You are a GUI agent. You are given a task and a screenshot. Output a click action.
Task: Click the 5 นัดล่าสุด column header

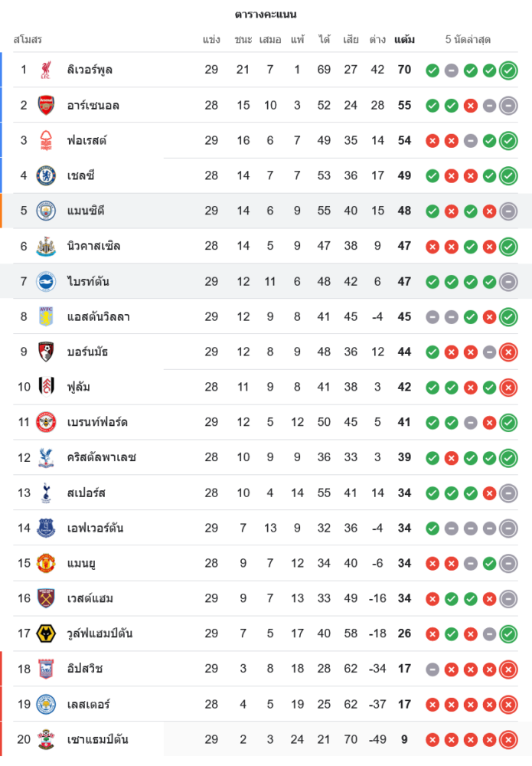point(468,39)
